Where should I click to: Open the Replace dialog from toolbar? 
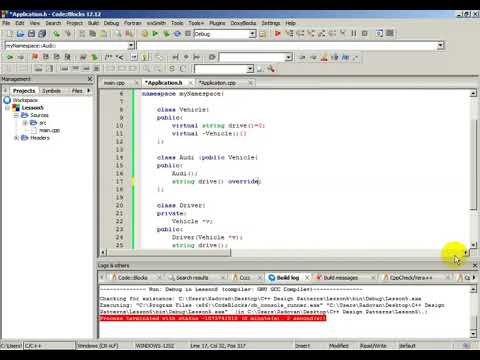pos(129,34)
